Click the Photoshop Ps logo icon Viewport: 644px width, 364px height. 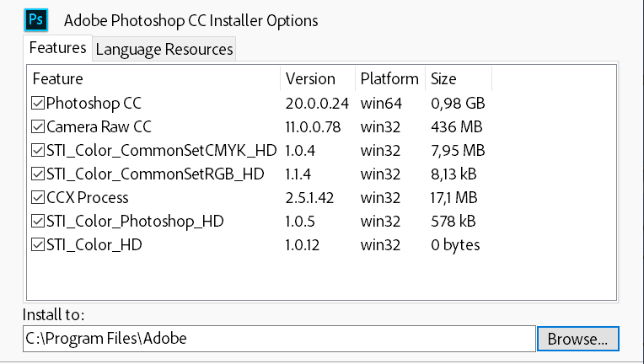pyautogui.click(x=36, y=20)
